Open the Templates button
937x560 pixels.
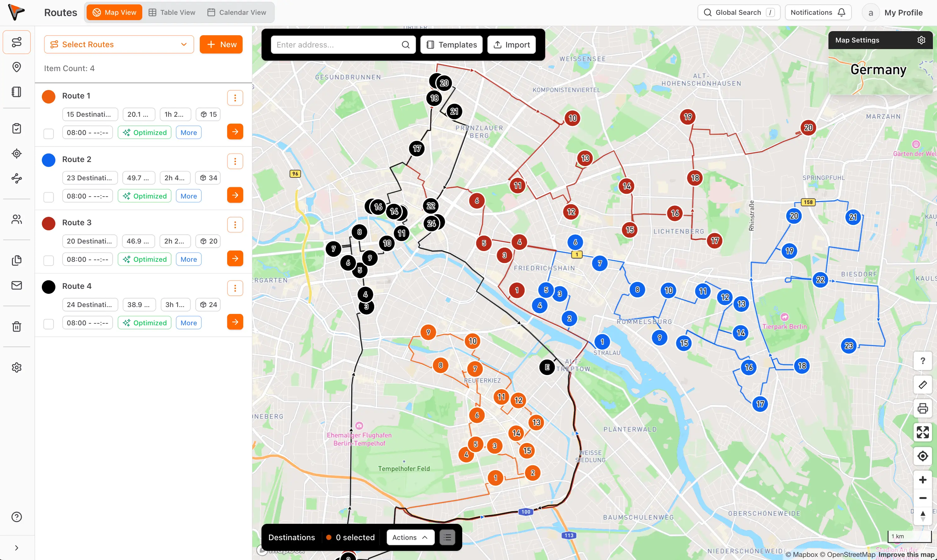point(451,45)
